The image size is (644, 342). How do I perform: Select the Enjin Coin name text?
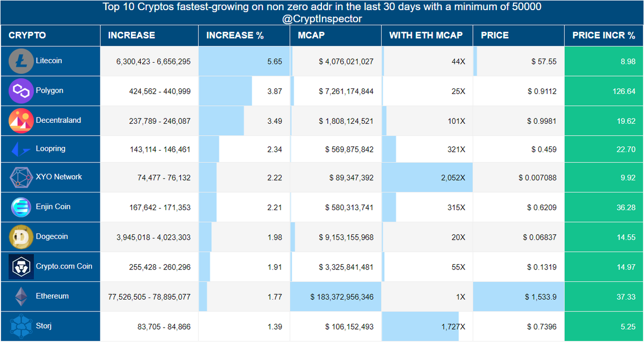click(53, 206)
